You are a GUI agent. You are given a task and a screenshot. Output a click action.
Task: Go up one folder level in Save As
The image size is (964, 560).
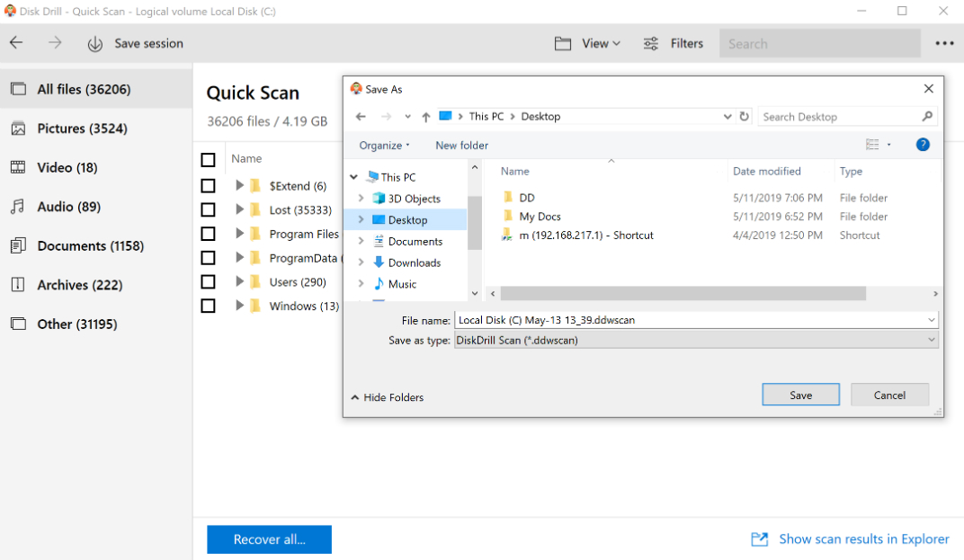(x=426, y=117)
